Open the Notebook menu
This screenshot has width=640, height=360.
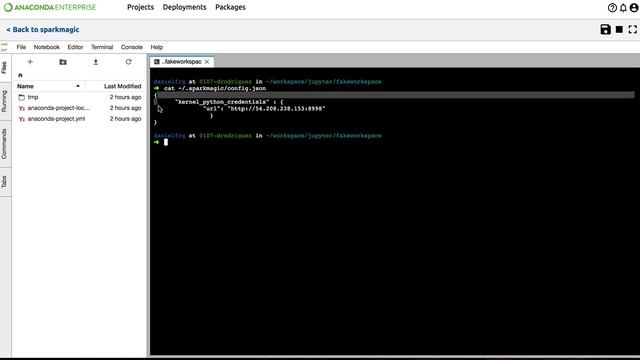(47, 47)
